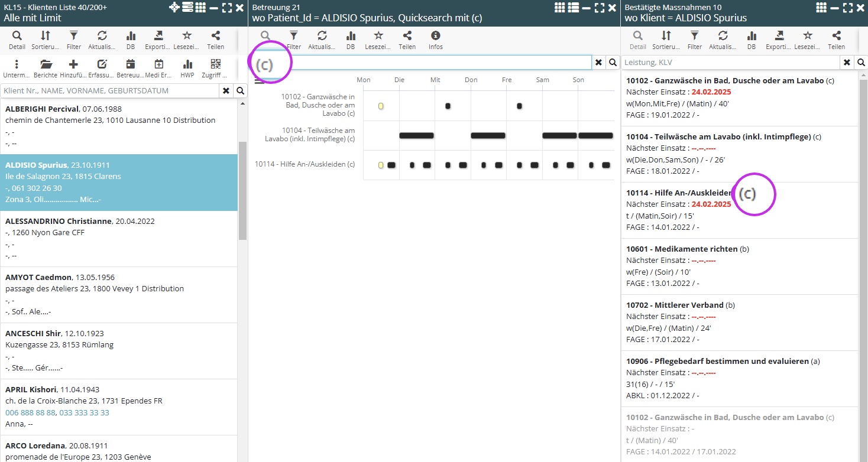
Task: Clear the Leistung, KLV search field
Action: (847, 62)
